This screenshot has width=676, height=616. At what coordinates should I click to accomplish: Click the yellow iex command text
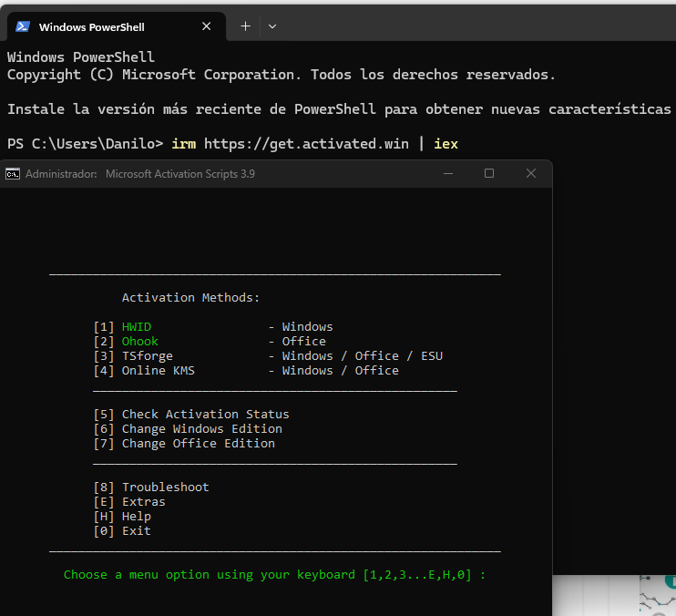tap(445, 144)
